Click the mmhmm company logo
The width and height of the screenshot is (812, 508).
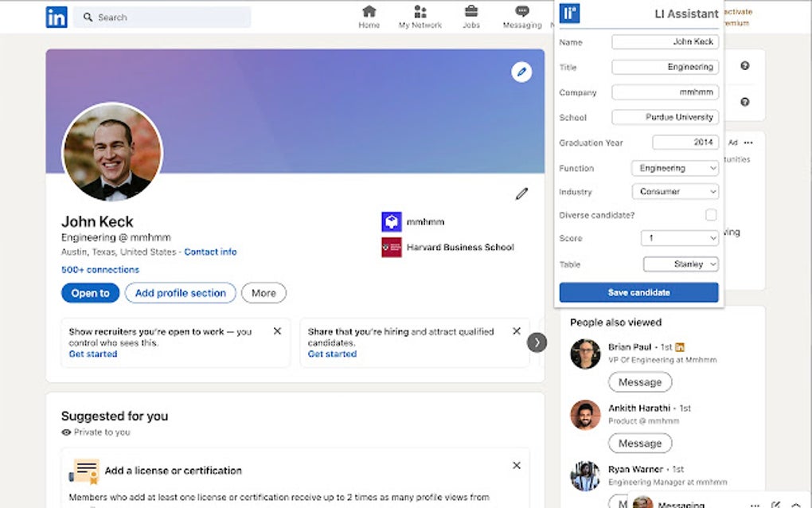coord(390,221)
